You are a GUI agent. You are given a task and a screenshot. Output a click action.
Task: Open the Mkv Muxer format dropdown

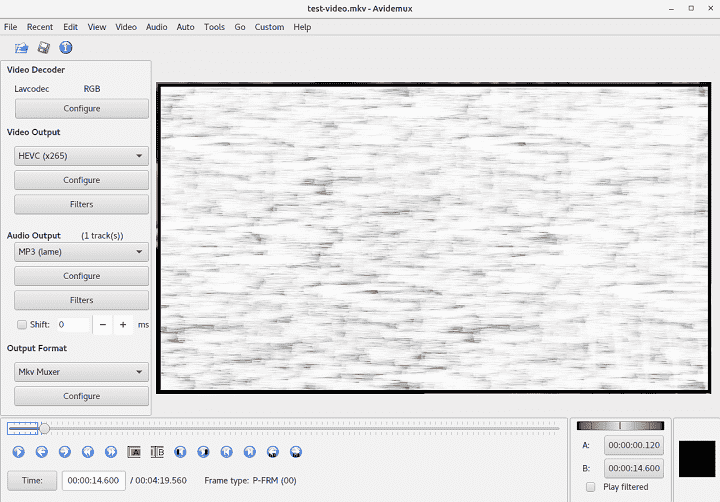[x=81, y=372]
